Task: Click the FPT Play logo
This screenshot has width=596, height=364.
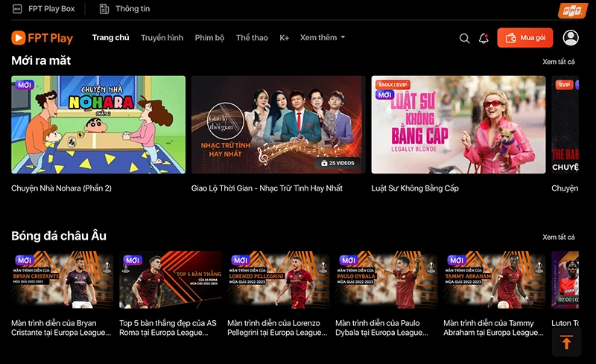Action: [42, 38]
